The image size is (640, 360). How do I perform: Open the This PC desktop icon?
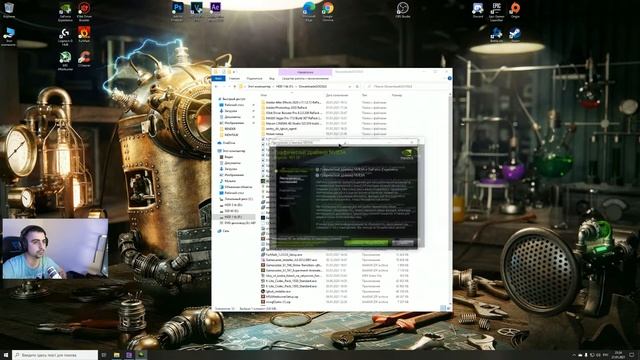tap(9, 36)
